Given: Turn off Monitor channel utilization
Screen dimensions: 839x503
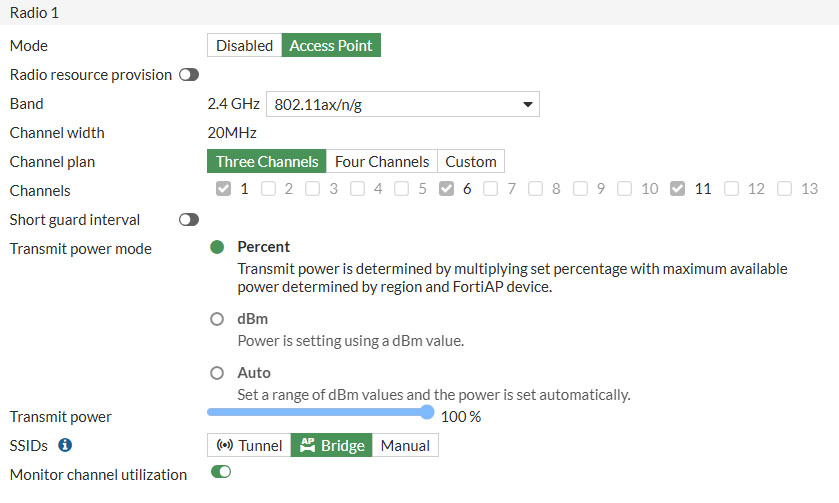Looking at the screenshot, I should [x=220, y=472].
